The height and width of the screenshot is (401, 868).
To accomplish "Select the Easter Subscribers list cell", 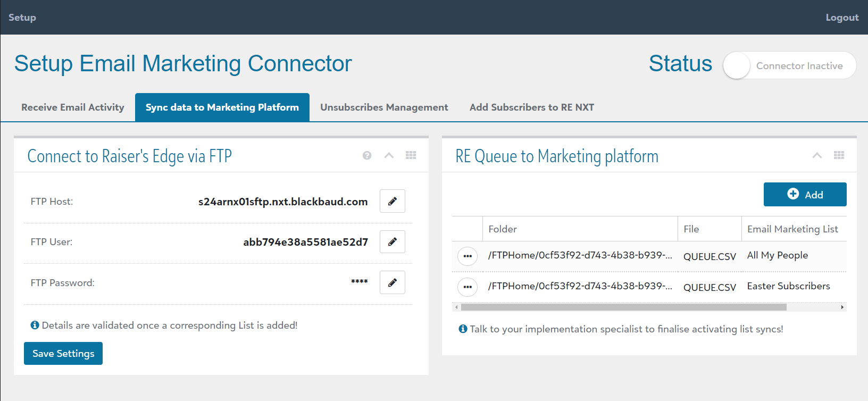I will pos(788,286).
